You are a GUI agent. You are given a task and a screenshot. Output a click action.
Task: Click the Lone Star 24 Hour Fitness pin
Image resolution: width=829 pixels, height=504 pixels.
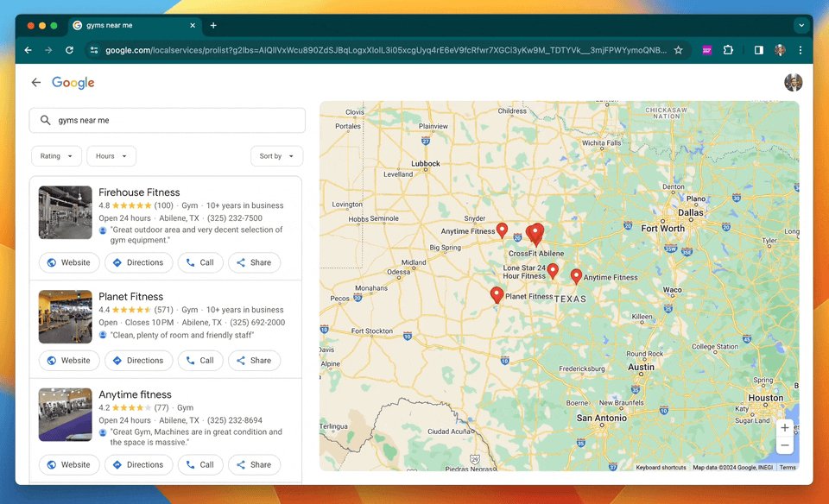(x=553, y=270)
